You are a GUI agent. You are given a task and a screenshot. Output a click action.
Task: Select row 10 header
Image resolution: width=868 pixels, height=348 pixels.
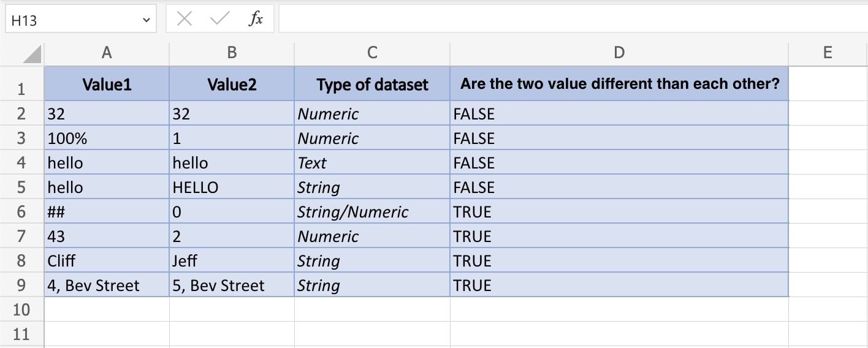click(21, 309)
